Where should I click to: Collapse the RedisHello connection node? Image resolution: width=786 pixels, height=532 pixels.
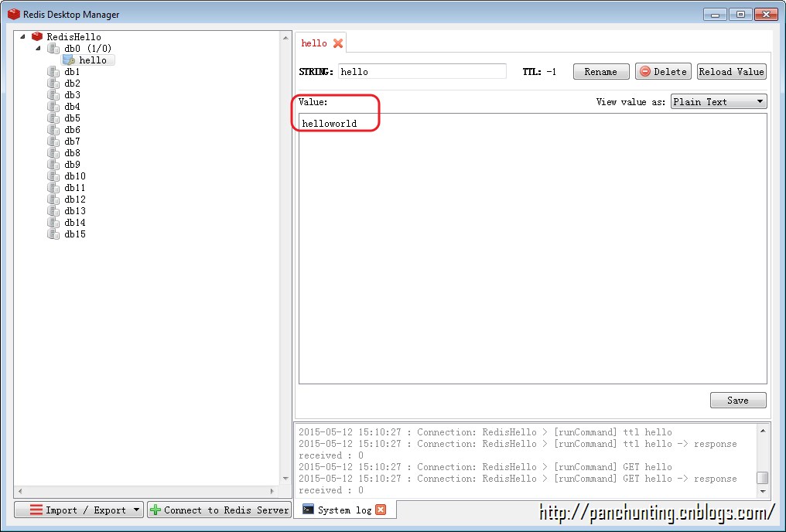click(x=22, y=36)
